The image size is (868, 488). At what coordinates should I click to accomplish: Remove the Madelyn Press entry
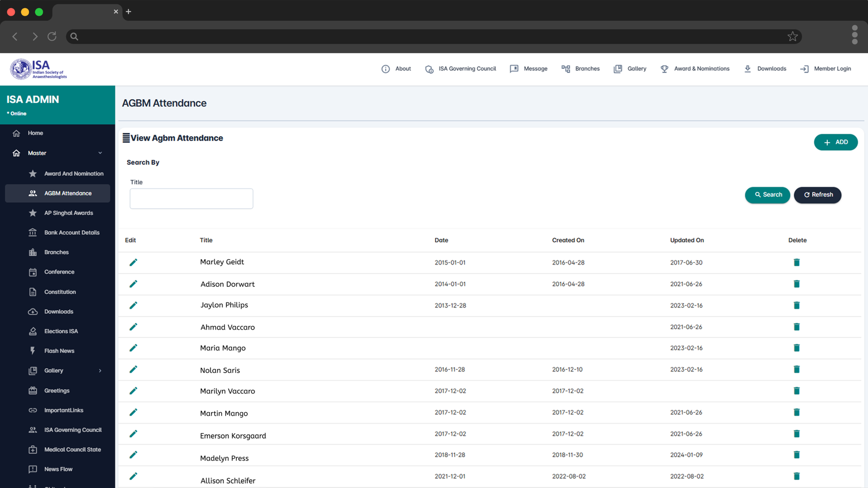pos(796,454)
